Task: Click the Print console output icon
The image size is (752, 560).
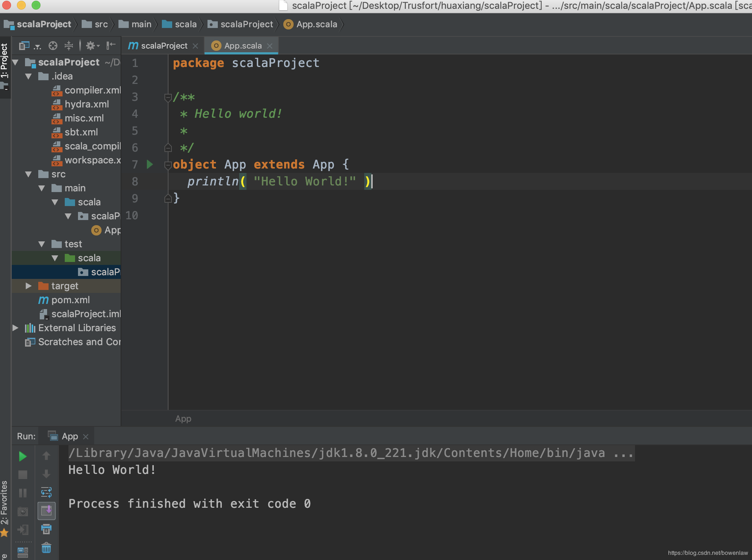Action: 46,529
